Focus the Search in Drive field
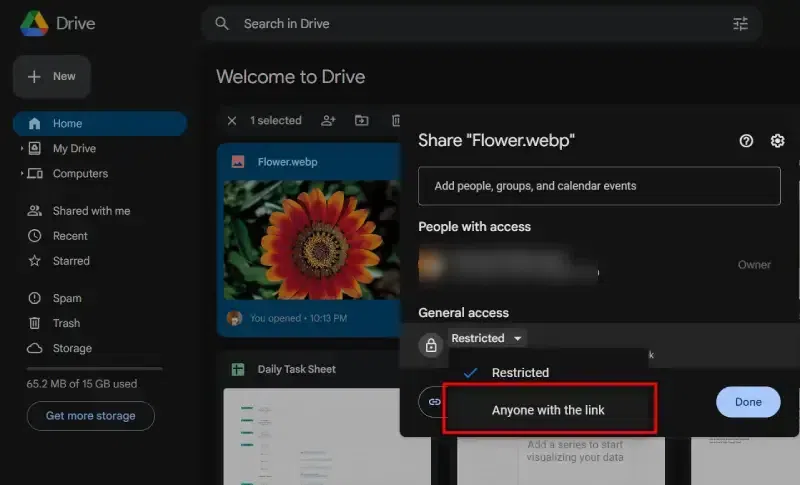Image resolution: width=800 pixels, height=485 pixels. tap(482, 23)
